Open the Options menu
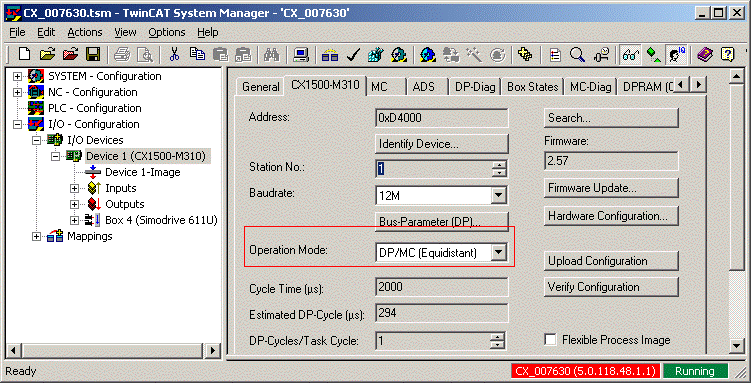Viewport: 751px width, 383px height. click(167, 33)
